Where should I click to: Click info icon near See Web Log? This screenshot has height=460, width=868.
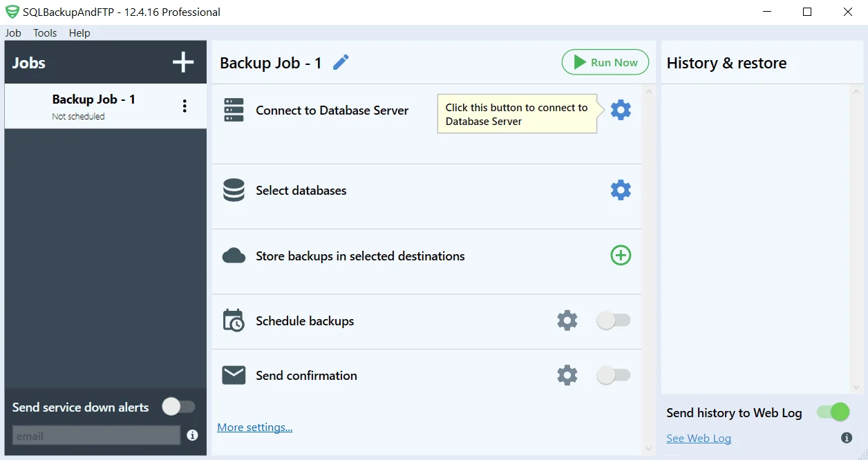[x=846, y=437]
